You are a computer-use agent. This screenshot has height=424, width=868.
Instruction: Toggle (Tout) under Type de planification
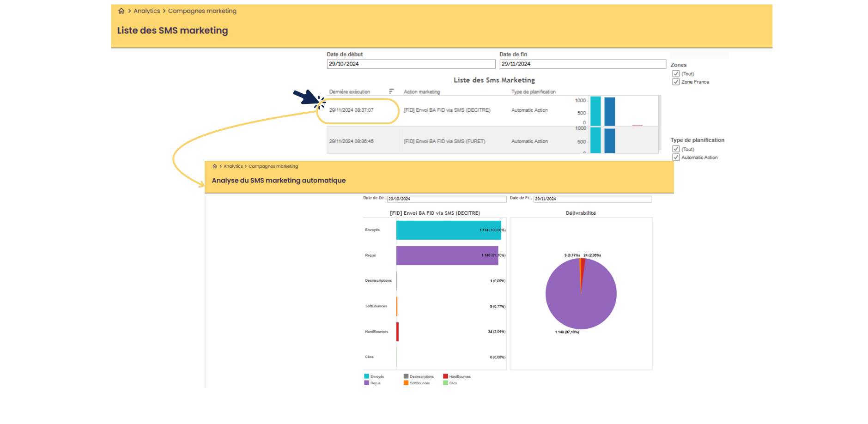point(676,149)
